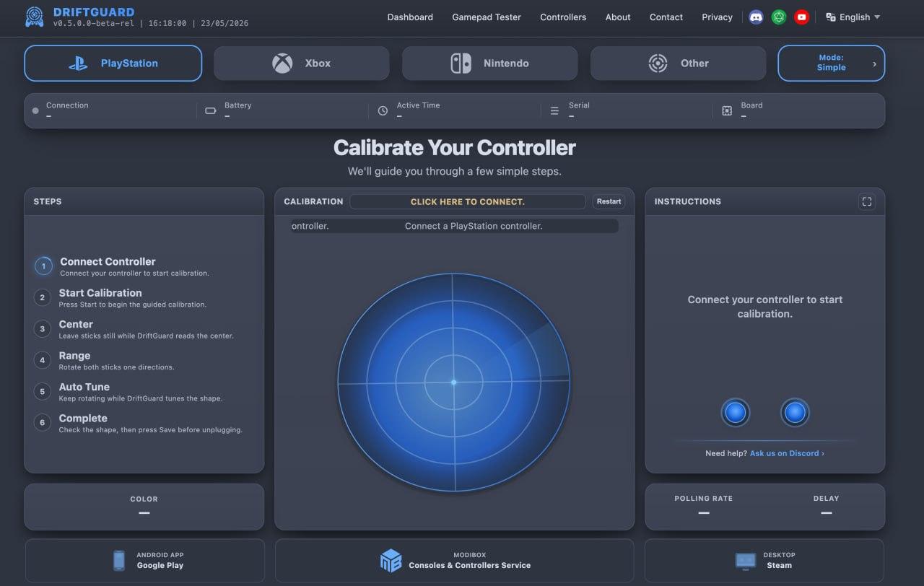Click the Battery status icon
924x586 pixels.
coord(211,111)
